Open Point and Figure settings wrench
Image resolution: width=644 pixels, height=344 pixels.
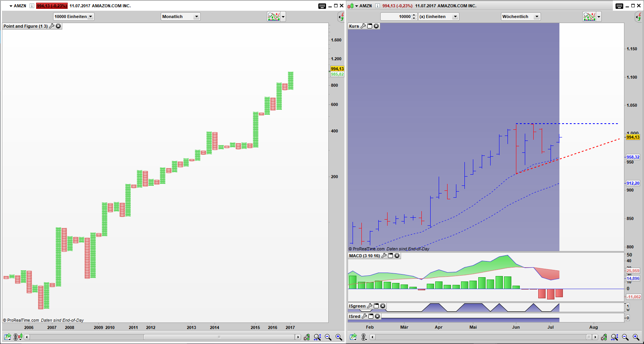click(x=52, y=26)
